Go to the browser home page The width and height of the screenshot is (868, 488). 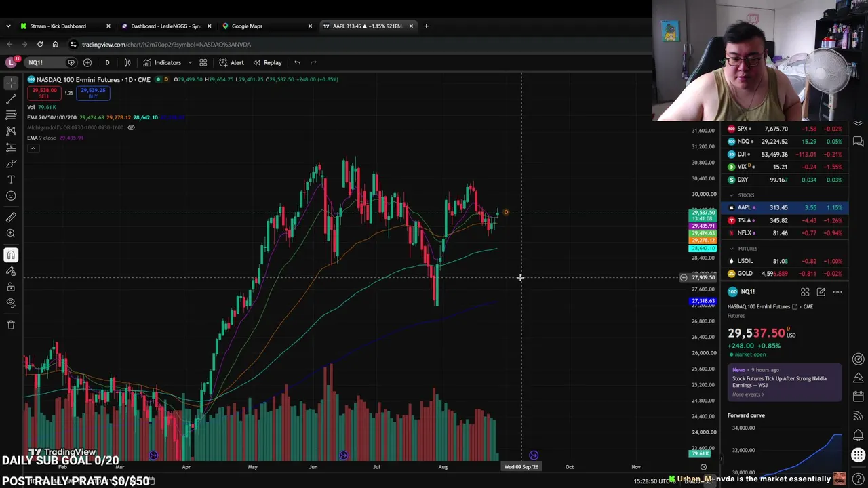56,45
